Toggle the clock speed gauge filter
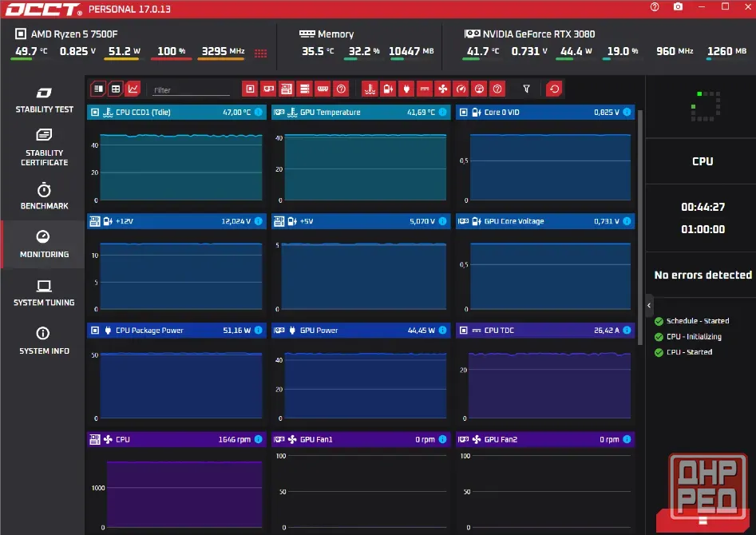Screen dimensions: 756x535 [x=461, y=89]
